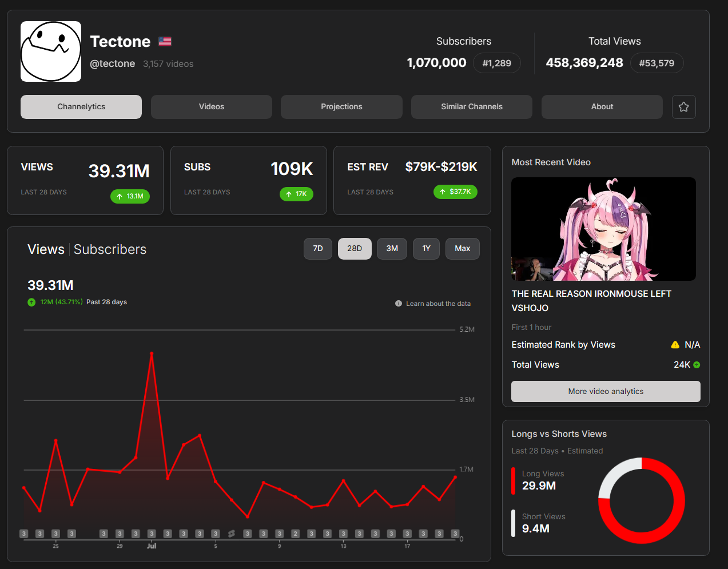Click THE REAL REASON IRONMOUSE LEFT VSHOJO title

591,301
